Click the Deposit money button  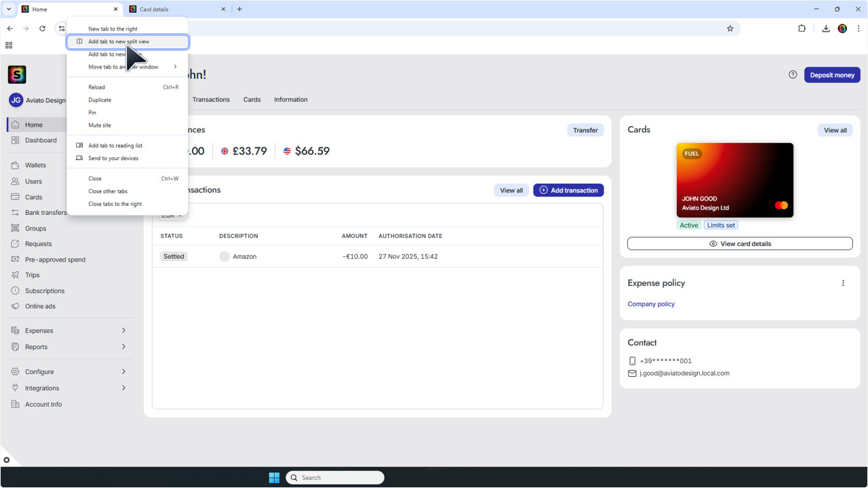[x=832, y=75]
